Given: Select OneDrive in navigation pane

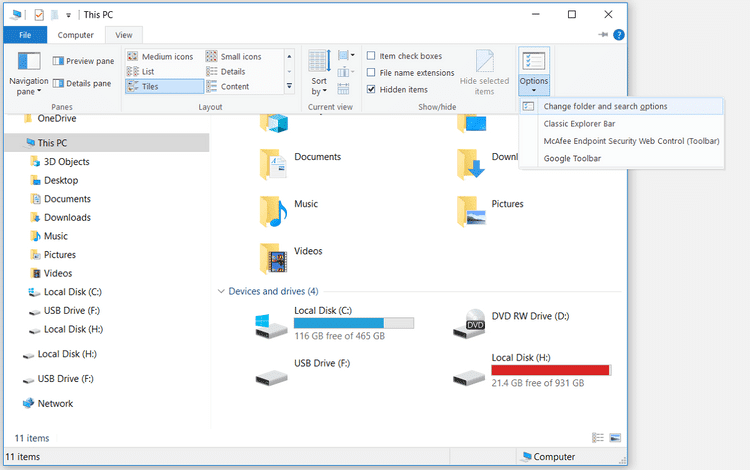Looking at the screenshot, I should coord(56,118).
